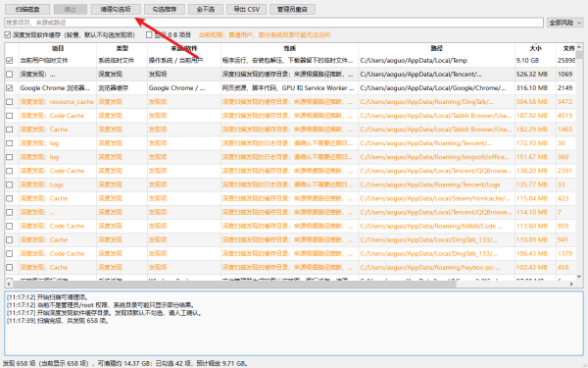588x368 pixels.
Task: Click the 操作系统 / 当前用户 source cell
Action: click(175, 61)
